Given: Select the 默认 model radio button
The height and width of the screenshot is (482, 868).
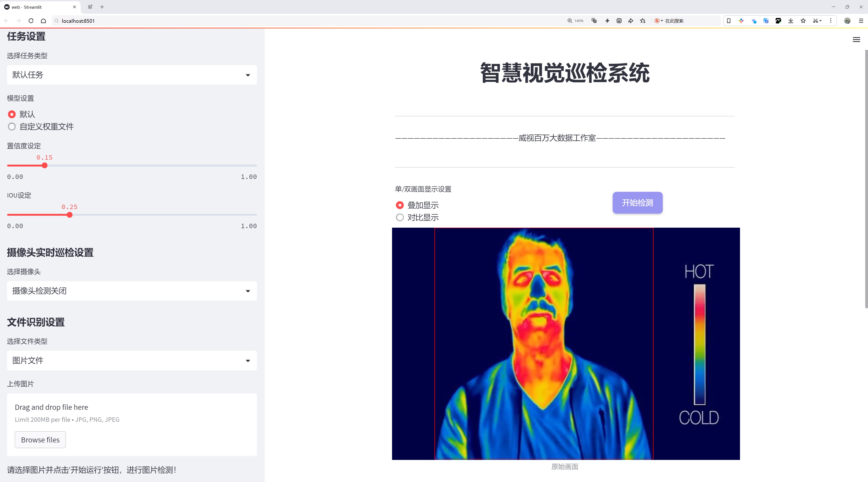Looking at the screenshot, I should coord(12,114).
